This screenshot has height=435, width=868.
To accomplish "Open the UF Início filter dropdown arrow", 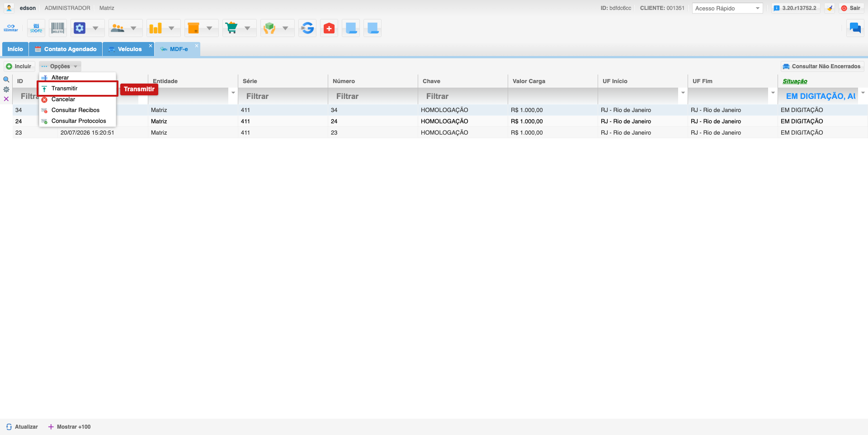I will pos(683,93).
